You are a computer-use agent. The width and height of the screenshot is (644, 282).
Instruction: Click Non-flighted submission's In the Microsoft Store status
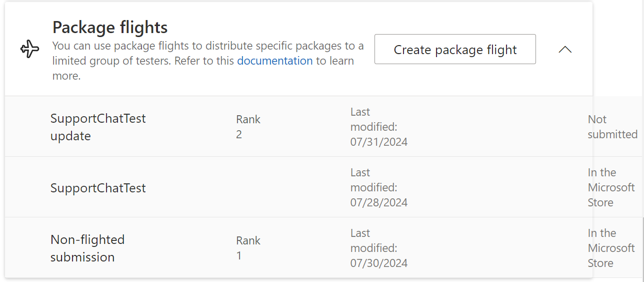tap(611, 248)
